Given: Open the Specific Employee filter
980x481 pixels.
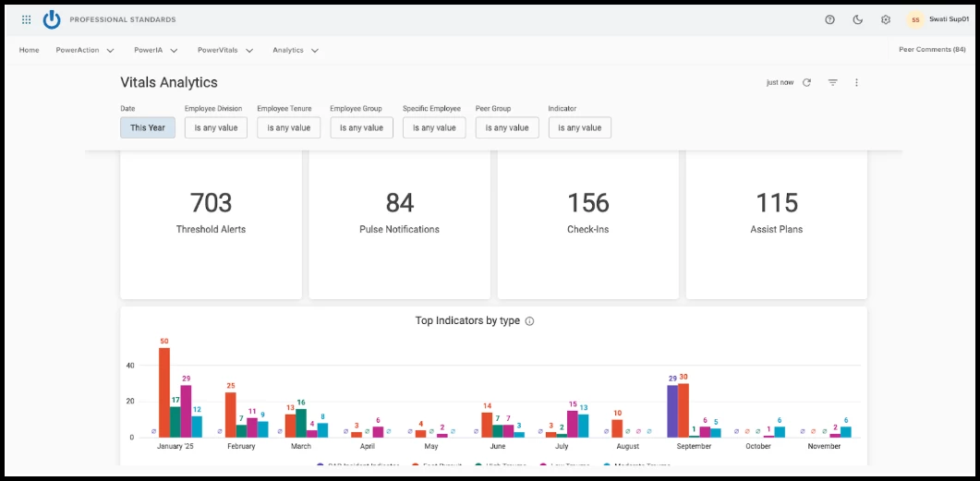Looking at the screenshot, I should coord(434,127).
